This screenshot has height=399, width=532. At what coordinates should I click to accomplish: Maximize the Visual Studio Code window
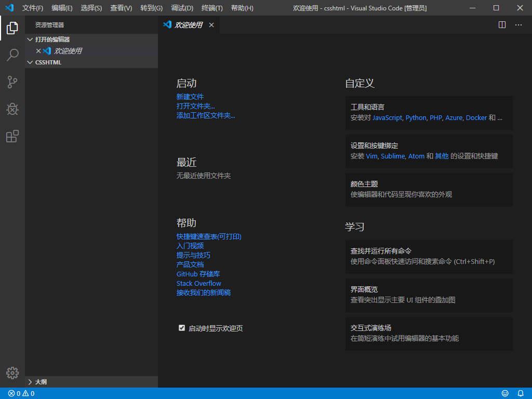pyautogui.click(x=496, y=8)
